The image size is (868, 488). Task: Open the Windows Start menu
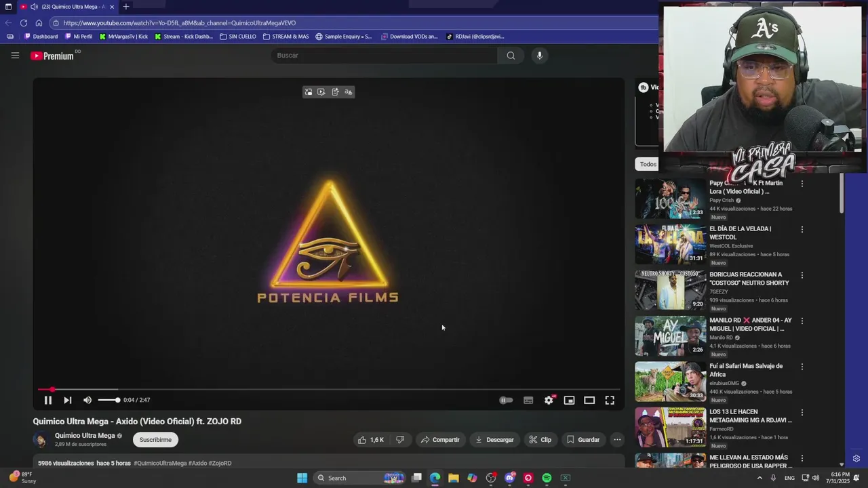pos(302,479)
